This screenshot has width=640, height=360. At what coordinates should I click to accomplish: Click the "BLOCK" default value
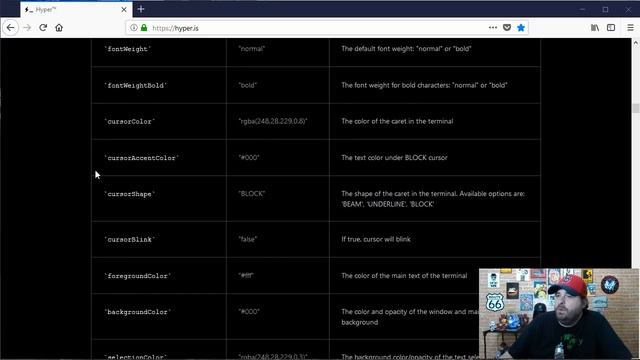pos(252,193)
